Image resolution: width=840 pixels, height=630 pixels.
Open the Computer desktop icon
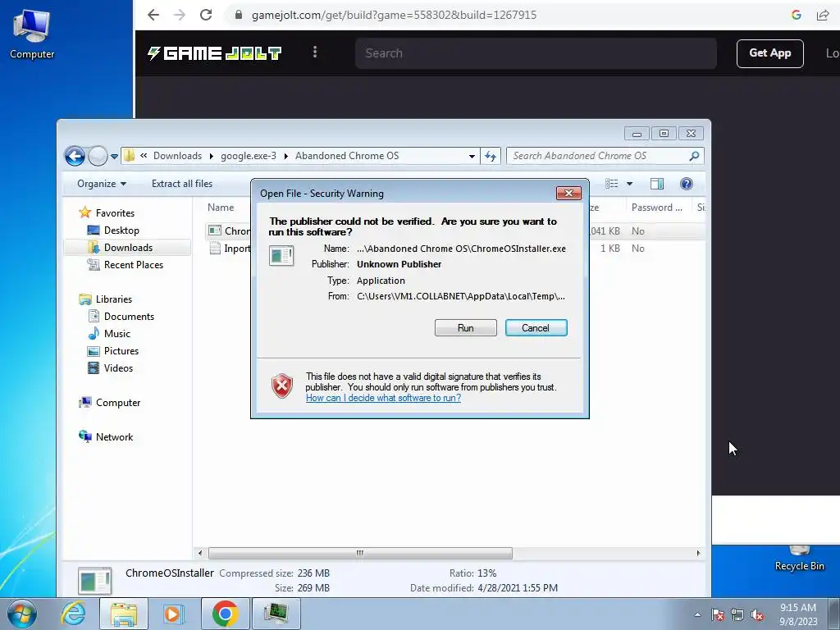[32, 34]
